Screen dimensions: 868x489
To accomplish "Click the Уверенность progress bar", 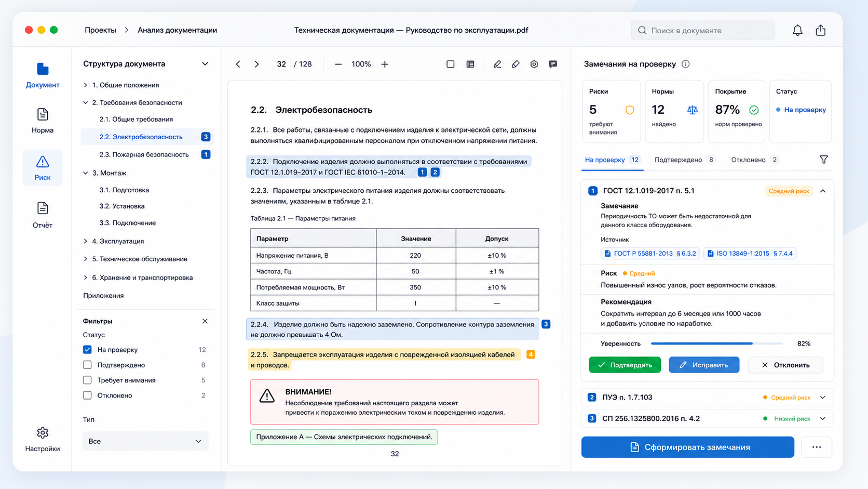I will click(716, 343).
